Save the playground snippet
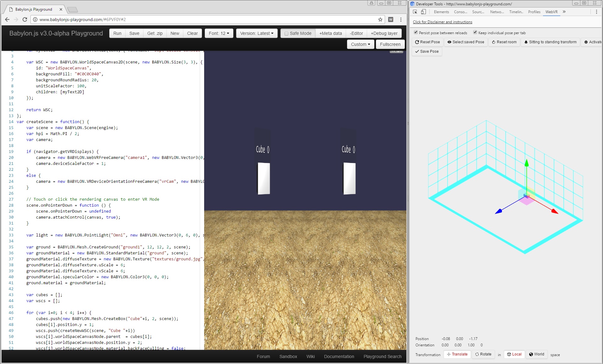This screenshot has height=364, width=603. pyautogui.click(x=134, y=33)
